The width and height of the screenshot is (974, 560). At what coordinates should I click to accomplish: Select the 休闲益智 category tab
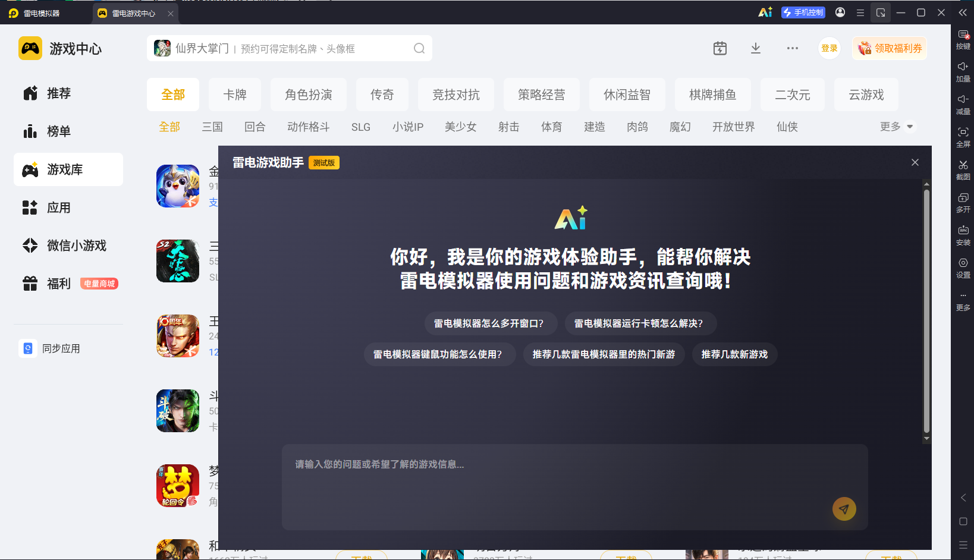click(x=627, y=95)
